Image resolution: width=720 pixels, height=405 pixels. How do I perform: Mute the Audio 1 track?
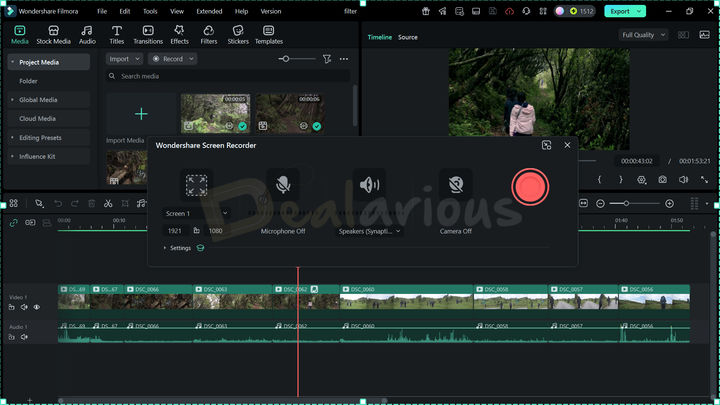tap(24, 337)
